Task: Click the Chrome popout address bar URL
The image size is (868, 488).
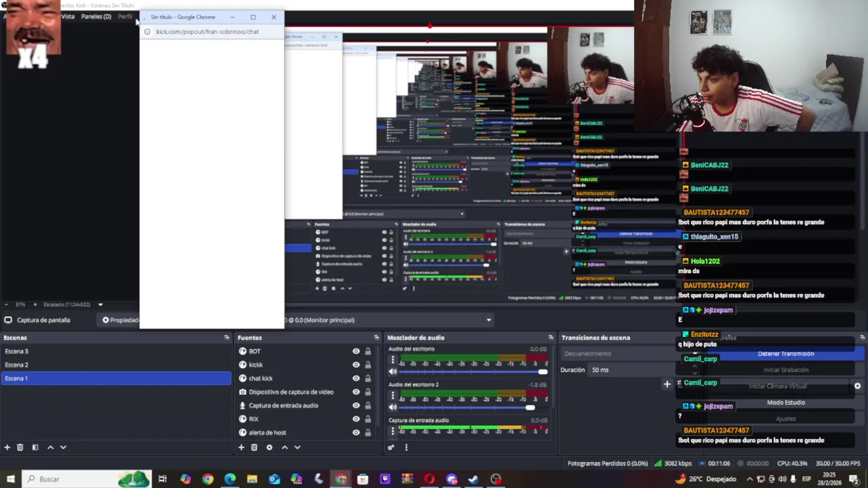Action: click(x=207, y=32)
